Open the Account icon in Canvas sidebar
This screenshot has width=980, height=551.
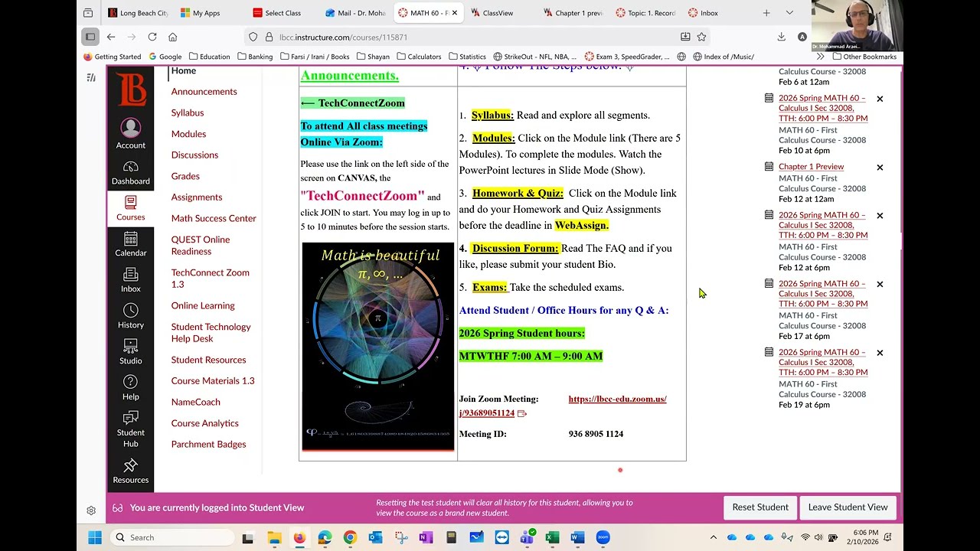[130, 134]
